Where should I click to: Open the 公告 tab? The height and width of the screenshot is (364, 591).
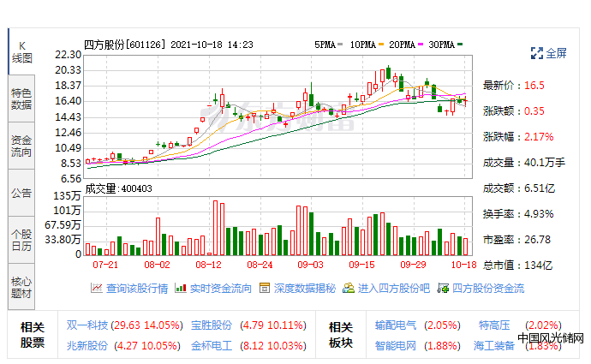(x=21, y=193)
